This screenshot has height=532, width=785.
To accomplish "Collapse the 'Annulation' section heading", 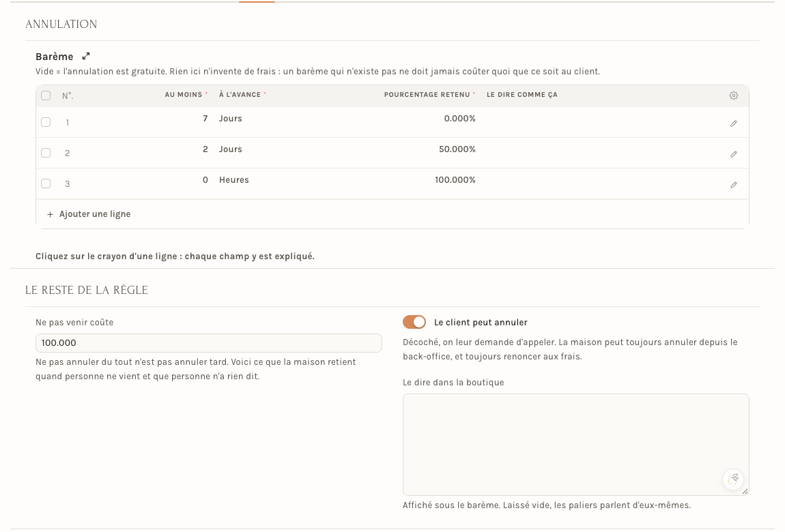I will pos(61,24).
